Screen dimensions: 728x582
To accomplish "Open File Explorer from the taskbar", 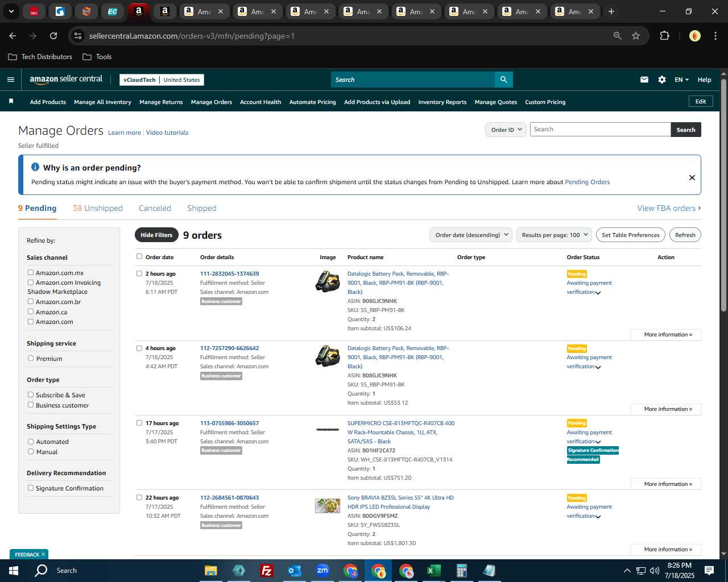I will click(211, 571).
